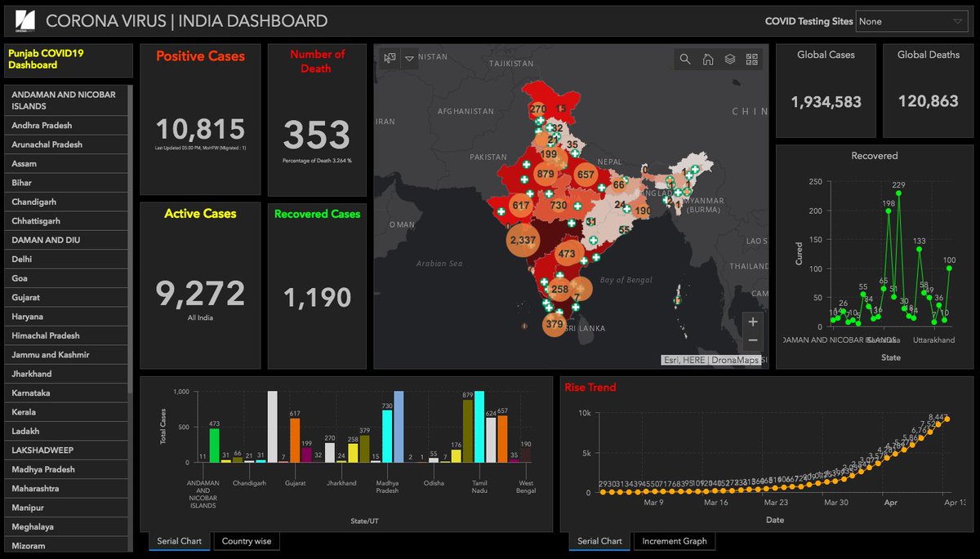The image size is (980, 559).
Task: Select the 66 cluster marker on map
Action: (x=618, y=184)
